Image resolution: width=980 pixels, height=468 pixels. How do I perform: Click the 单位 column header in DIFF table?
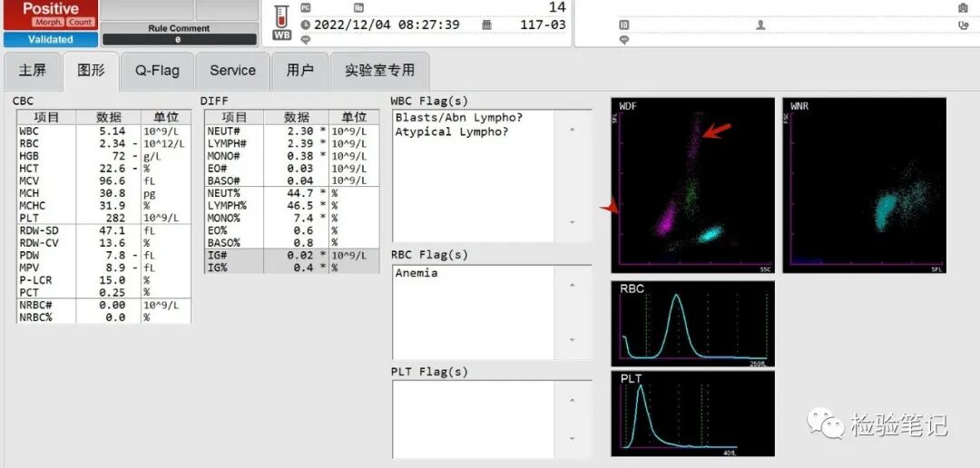point(354,118)
